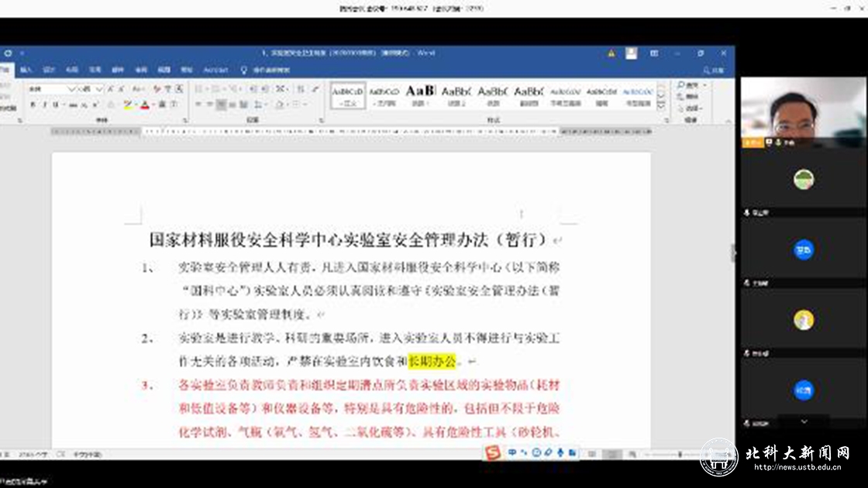Click the AutoSave icon in Word title bar

coord(8,53)
